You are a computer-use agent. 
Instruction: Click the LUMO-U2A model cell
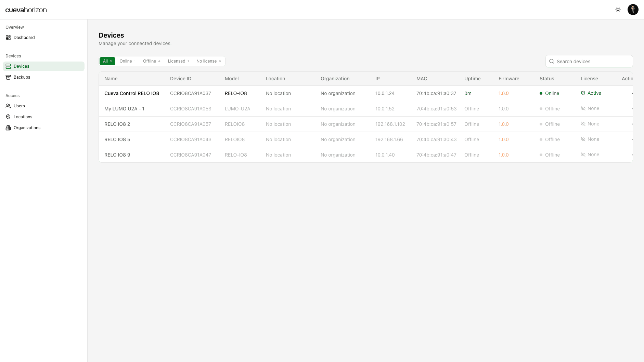237,109
